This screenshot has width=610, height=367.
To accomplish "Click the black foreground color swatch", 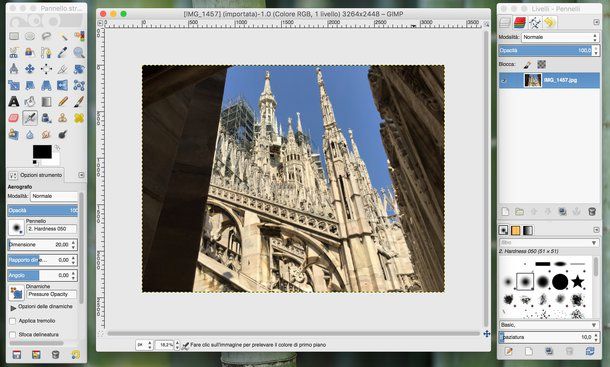I will click(42, 152).
